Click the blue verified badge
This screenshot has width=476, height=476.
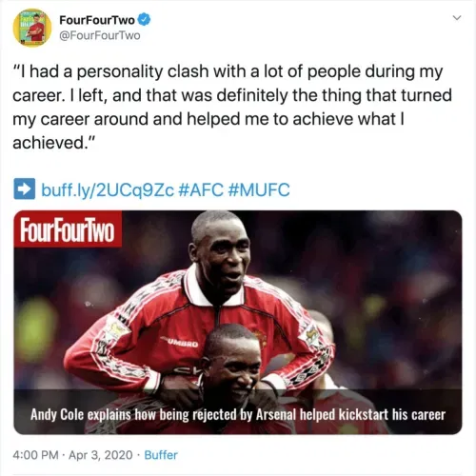145,20
